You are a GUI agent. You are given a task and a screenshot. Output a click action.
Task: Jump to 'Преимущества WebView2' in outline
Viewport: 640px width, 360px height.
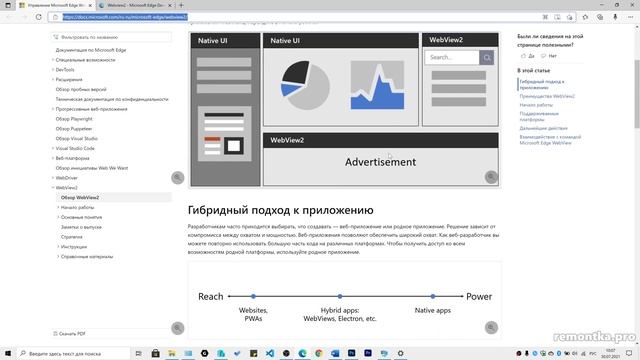click(547, 96)
